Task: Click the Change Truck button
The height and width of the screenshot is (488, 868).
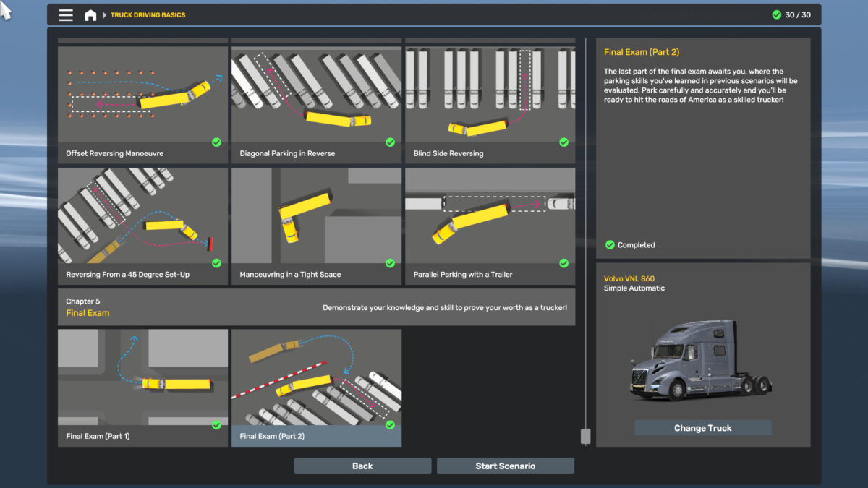Action: click(x=702, y=428)
